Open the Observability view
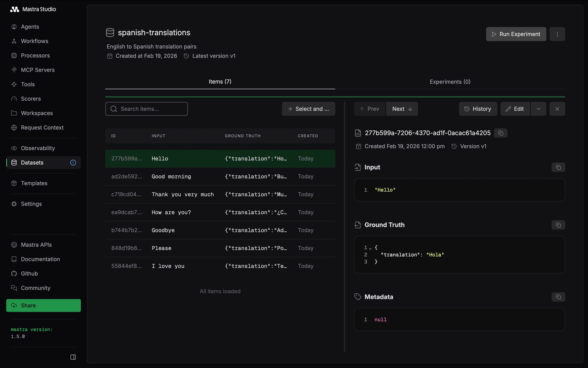 click(x=37, y=148)
